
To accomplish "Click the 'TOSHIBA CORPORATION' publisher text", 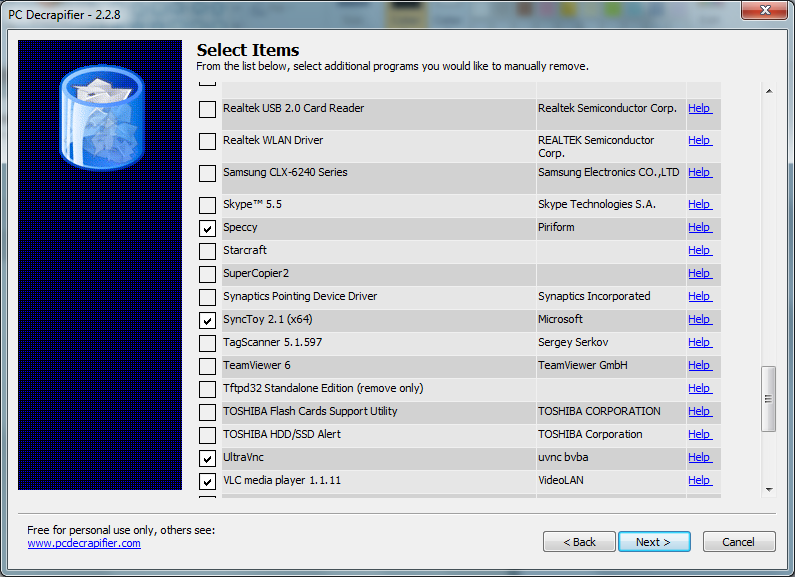I will [x=599, y=411].
